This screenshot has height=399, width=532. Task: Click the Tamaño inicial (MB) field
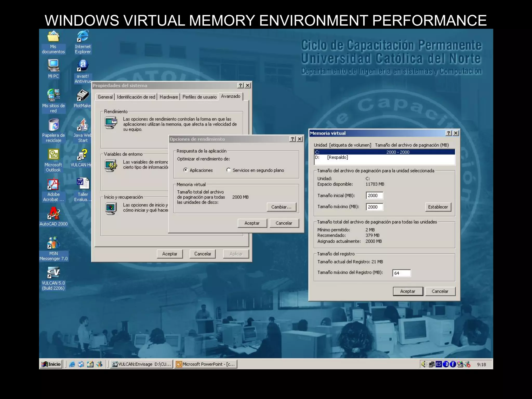pos(374,196)
